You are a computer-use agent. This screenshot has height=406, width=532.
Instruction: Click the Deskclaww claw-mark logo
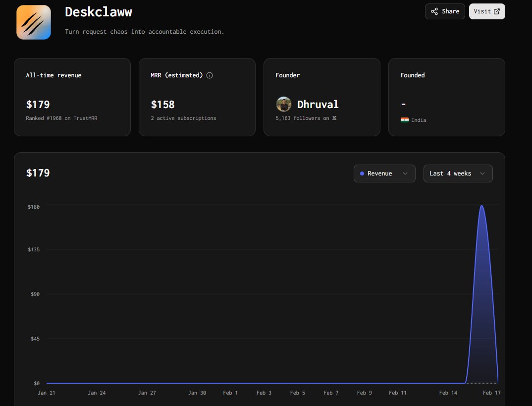[34, 22]
